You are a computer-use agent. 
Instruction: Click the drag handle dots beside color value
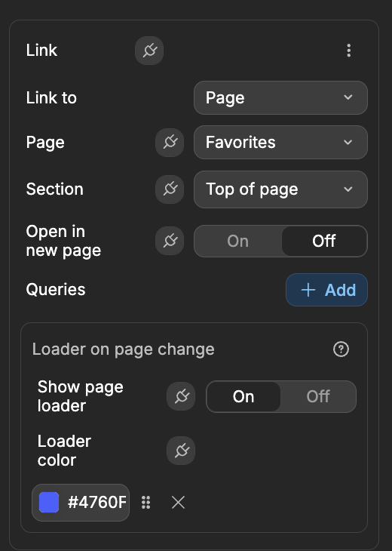pyautogui.click(x=146, y=503)
